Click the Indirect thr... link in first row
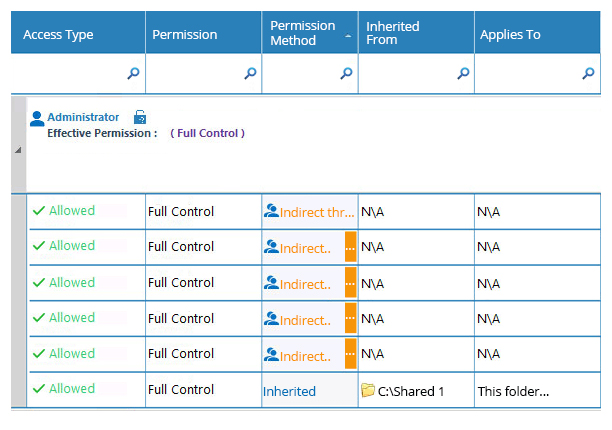The width and height of the screenshot is (612, 430). coord(317,213)
